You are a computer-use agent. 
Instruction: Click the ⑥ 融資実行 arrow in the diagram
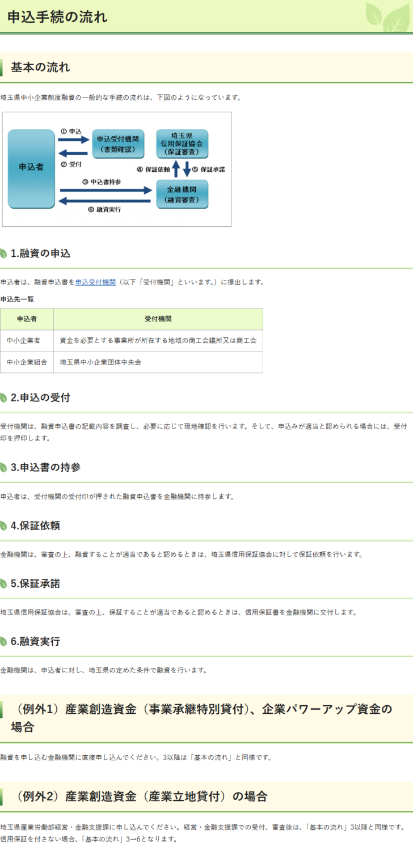[105, 200]
